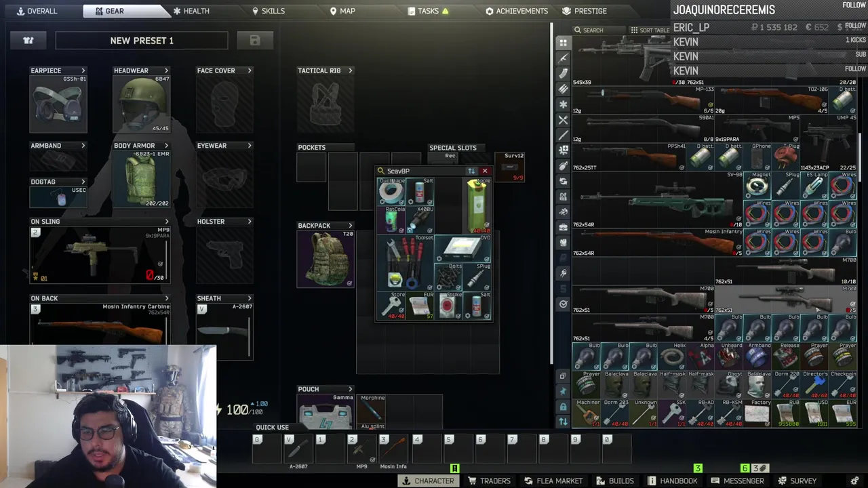Select the briefcase container filter in stash sidebar
The height and width of the screenshot is (488, 868).
click(563, 227)
